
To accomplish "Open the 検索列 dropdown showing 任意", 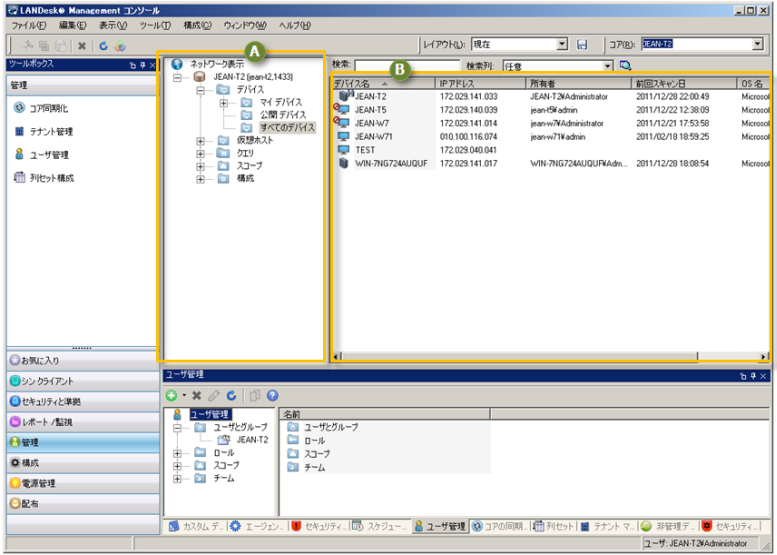I will pos(608,66).
